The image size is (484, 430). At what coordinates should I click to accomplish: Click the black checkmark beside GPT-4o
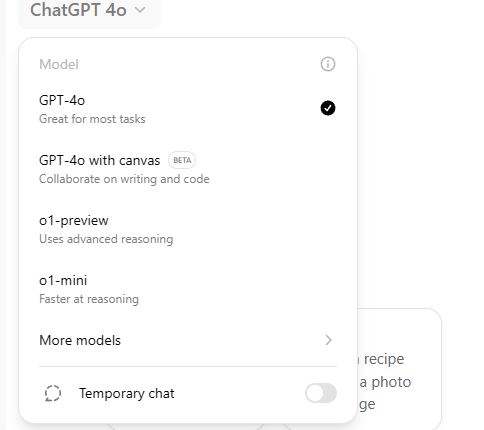pos(328,108)
